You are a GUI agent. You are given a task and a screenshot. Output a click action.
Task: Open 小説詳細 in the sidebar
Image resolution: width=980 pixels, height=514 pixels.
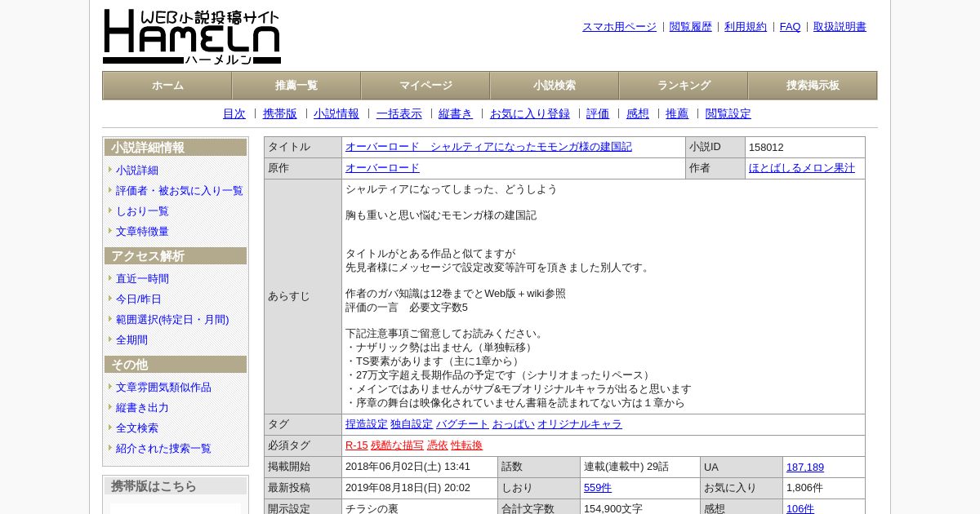[137, 171]
